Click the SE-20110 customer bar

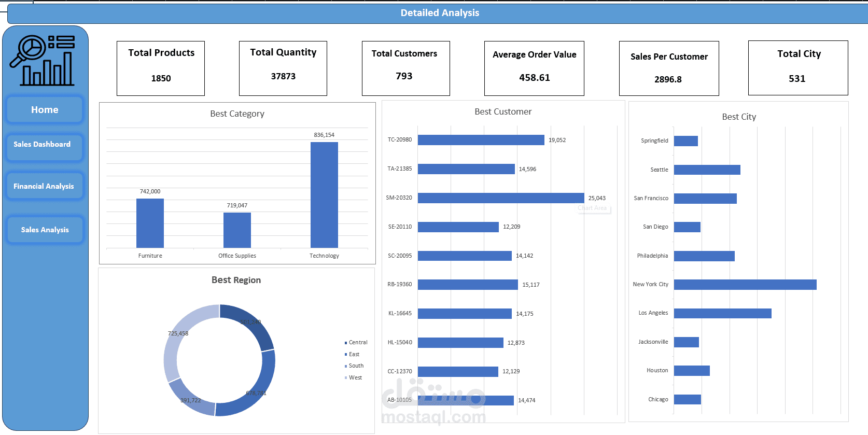click(458, 227)
